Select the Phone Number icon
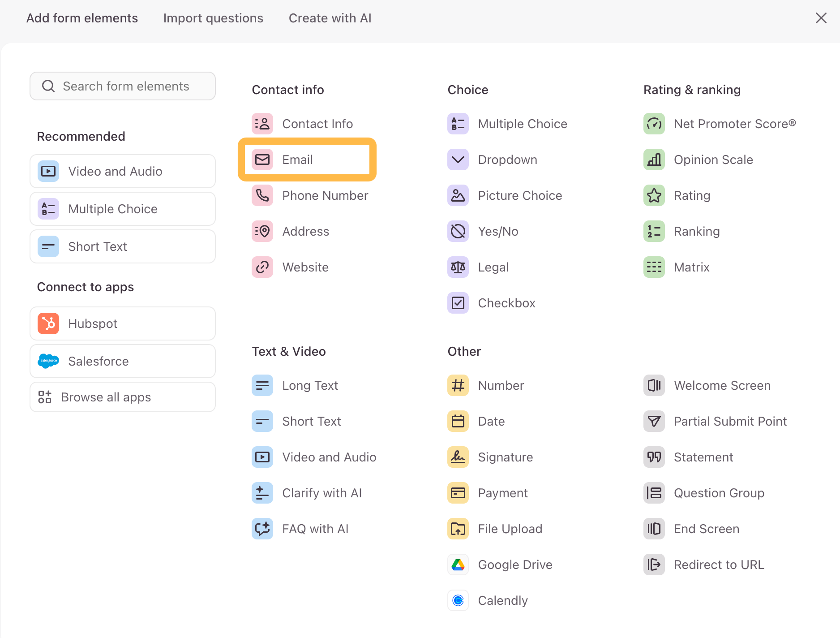840x638 pixels. [262, 195]
